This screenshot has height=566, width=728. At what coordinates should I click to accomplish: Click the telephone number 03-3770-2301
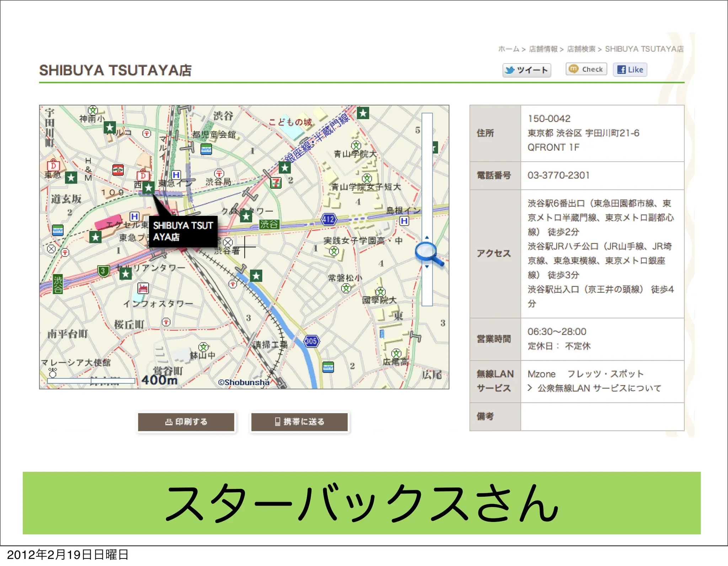pos(558,175)
